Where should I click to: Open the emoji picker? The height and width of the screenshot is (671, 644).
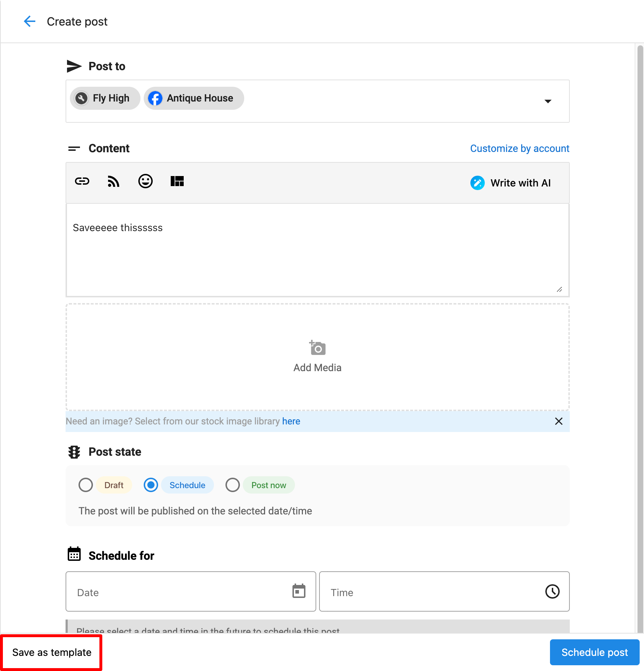pos(146,181)
